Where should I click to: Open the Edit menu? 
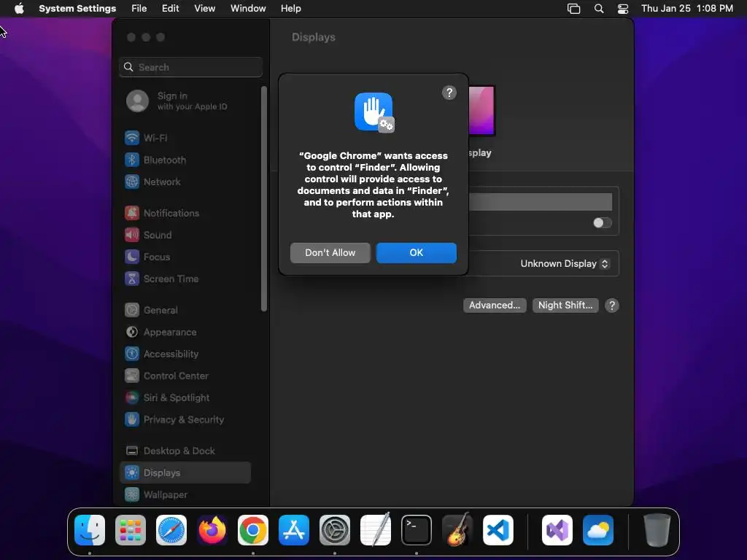pyautogui.click(x=171, y=9)
